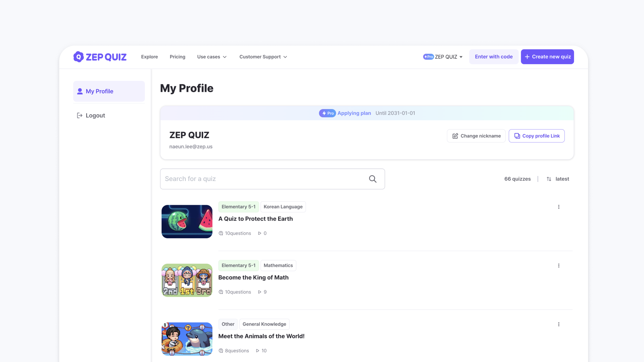Click the Pro badge in the plan banner
Screen dimensions: 644x362
pos(327,113)
